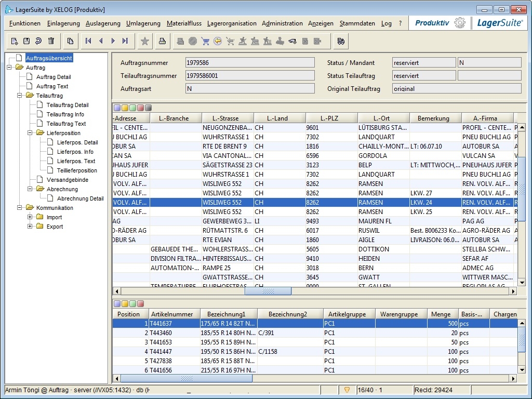
Task: Sort by the Bemerkung column header
Action: tap(436, 118)
